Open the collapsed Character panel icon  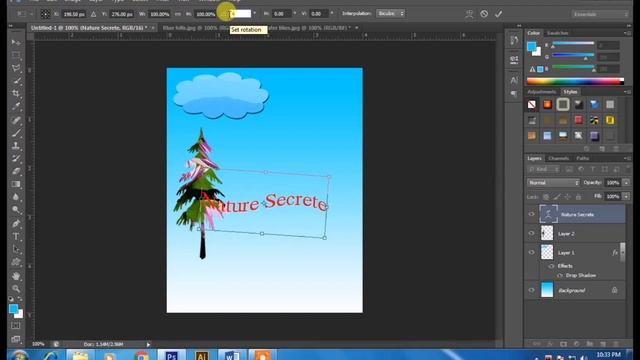514,80
